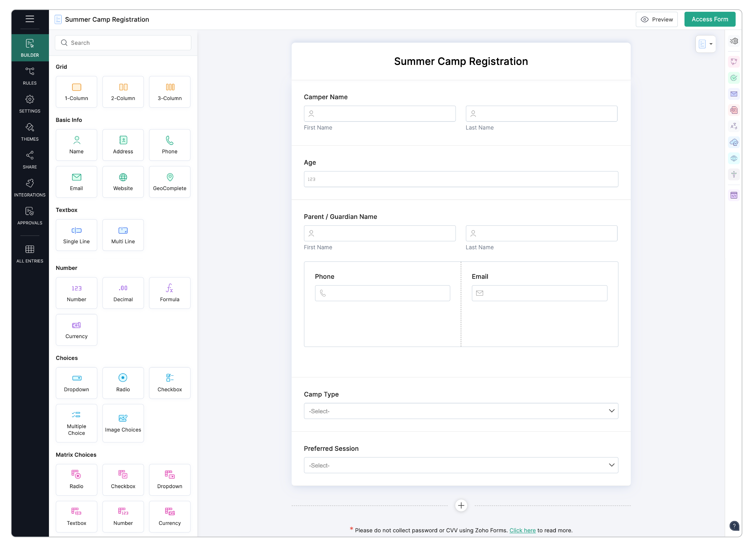Switch to the Rules section
Viewport: 756px width, 551px height.
pyautogui.click(x=30, y=76)
